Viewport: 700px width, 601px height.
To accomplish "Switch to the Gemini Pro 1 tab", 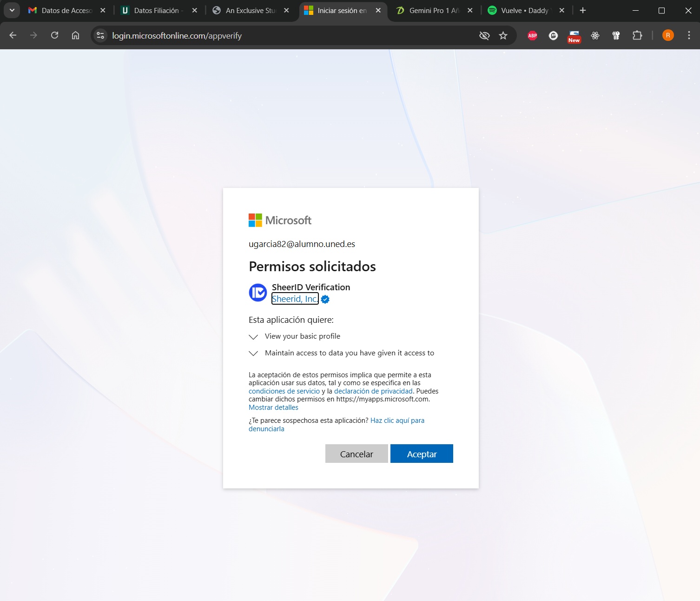I will click(x=433, y=10).
